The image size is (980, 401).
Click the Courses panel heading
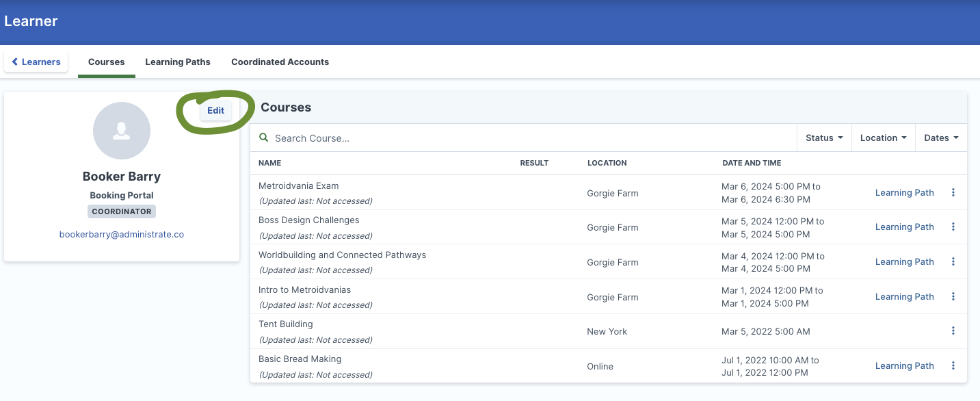pos(286,107)
